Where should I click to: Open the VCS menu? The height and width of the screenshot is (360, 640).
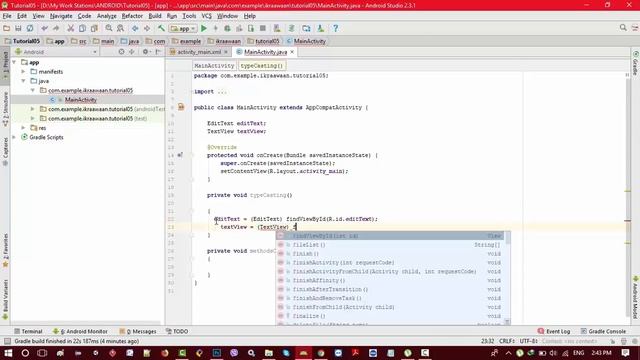(207, 16)
